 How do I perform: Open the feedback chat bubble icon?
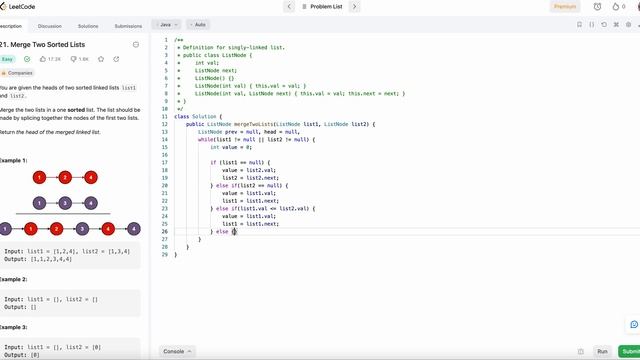[634, 324]
